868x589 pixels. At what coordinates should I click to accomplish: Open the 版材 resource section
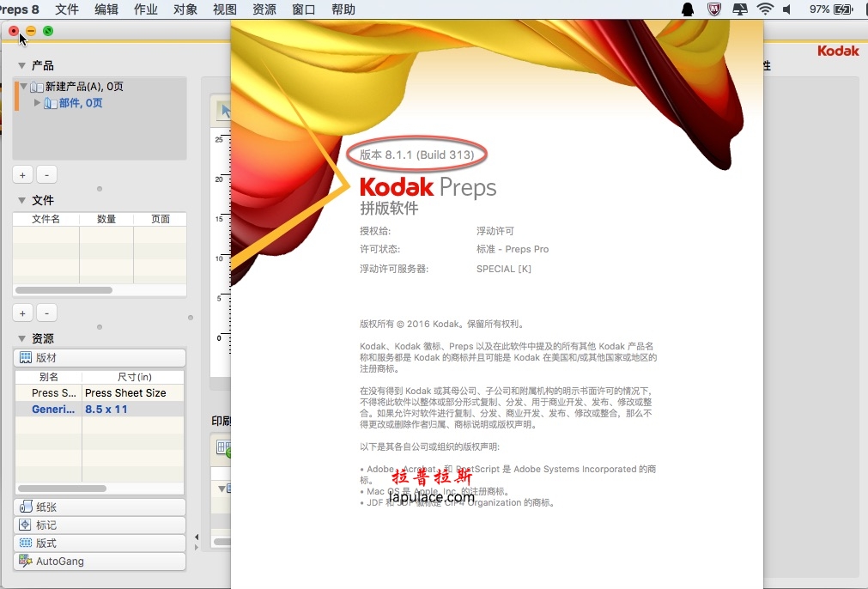click(100, 357)
